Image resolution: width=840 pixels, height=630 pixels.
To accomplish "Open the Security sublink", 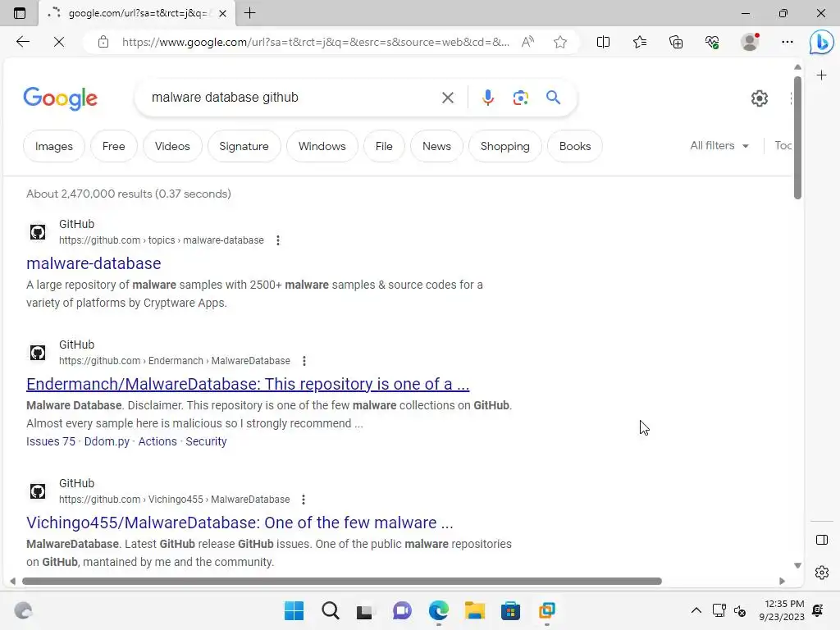I will [x=206, y=441].
